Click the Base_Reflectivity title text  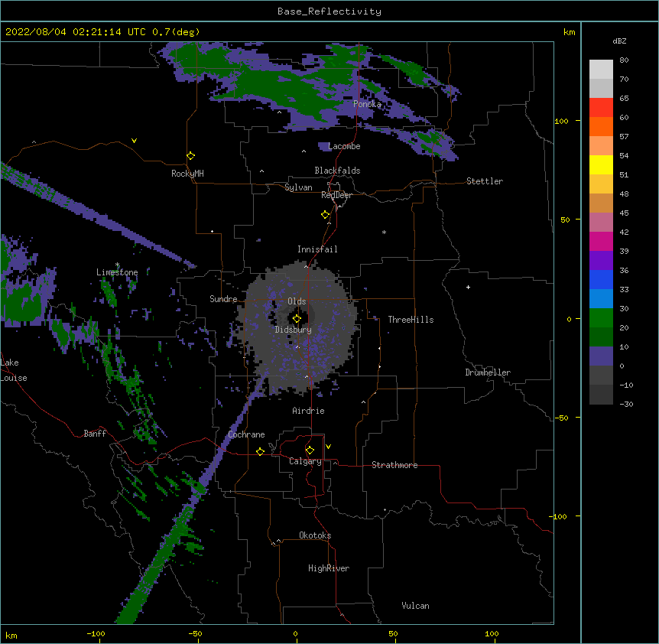pos(329,11)
